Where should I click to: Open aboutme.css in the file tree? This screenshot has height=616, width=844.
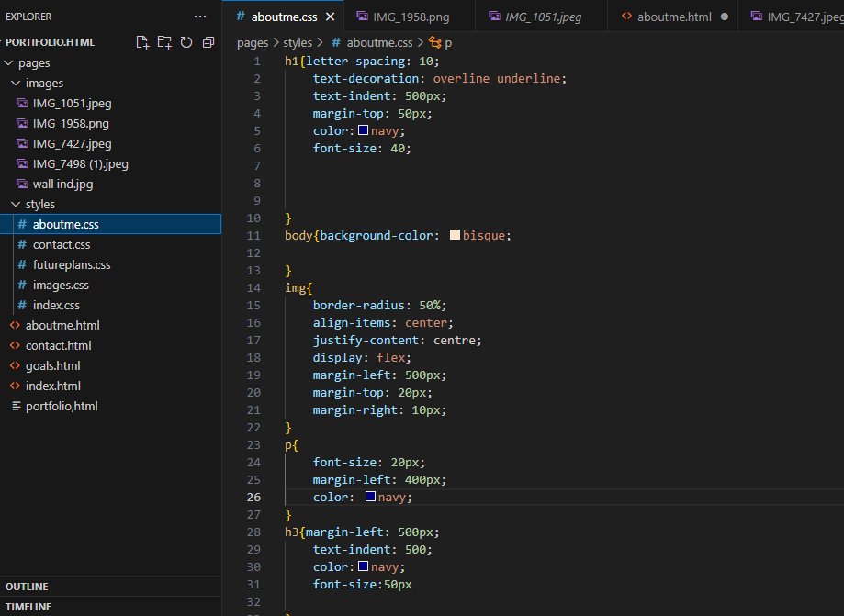(110, 224)
